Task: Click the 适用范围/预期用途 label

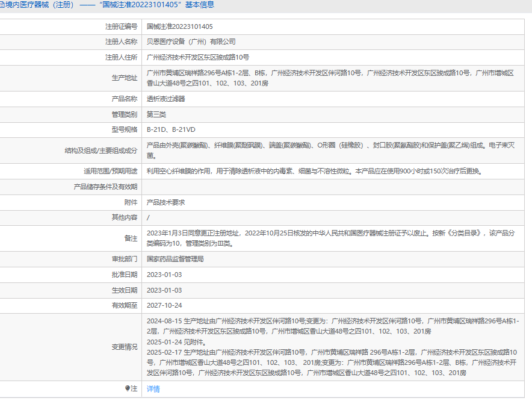Action: (x=111, y=171)
